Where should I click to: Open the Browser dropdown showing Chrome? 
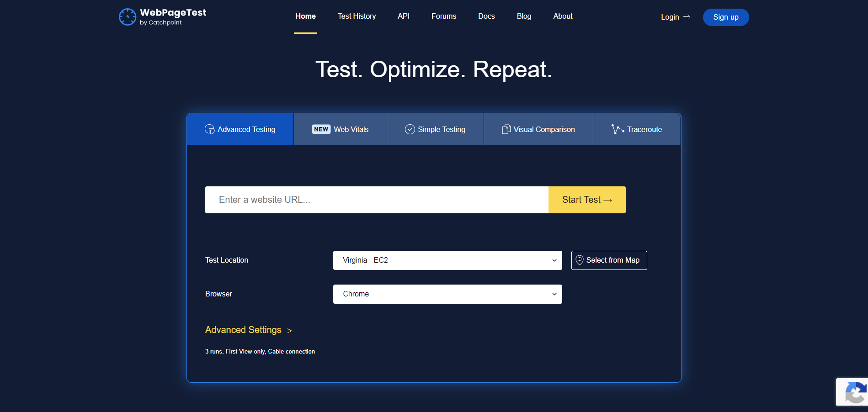pyautogui.click(x=447, y=294)
